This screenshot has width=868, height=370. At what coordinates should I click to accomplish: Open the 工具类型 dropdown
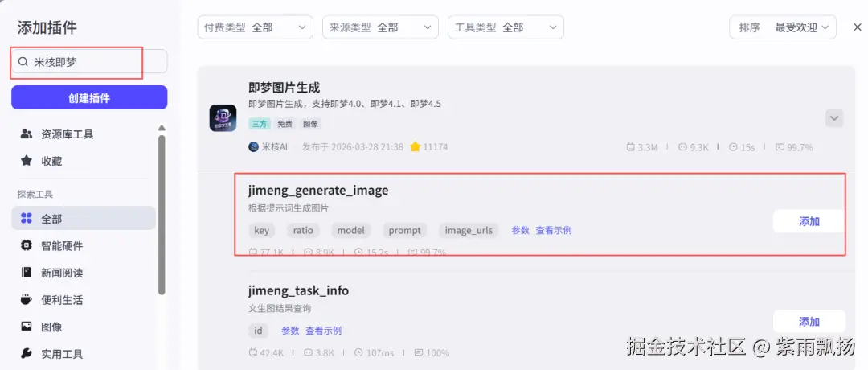(x=506, y=27)
